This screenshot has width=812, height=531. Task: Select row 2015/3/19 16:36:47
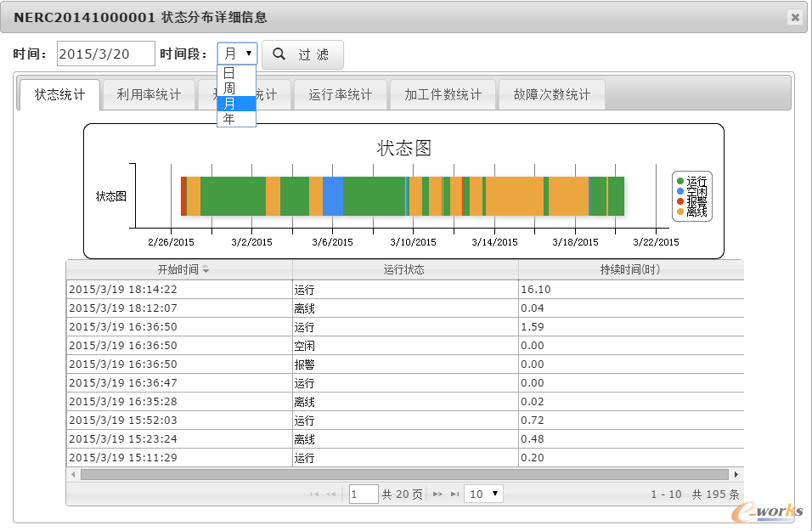pos(405,383)
